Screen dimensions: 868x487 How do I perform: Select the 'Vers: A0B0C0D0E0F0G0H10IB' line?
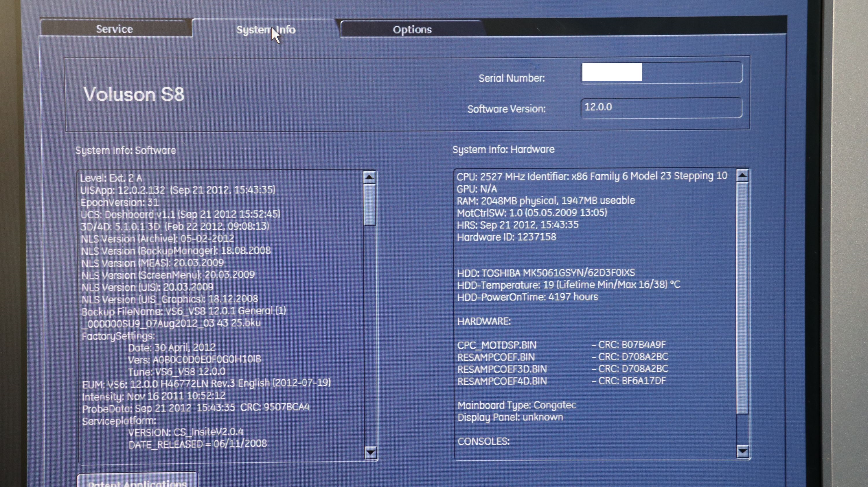(x=195, y=359)
